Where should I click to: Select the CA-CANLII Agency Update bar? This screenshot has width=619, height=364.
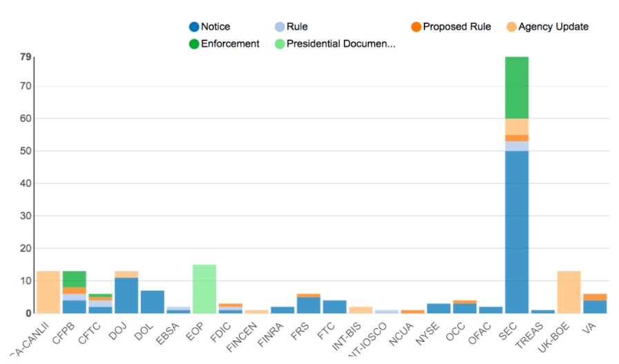pos(48,292)
